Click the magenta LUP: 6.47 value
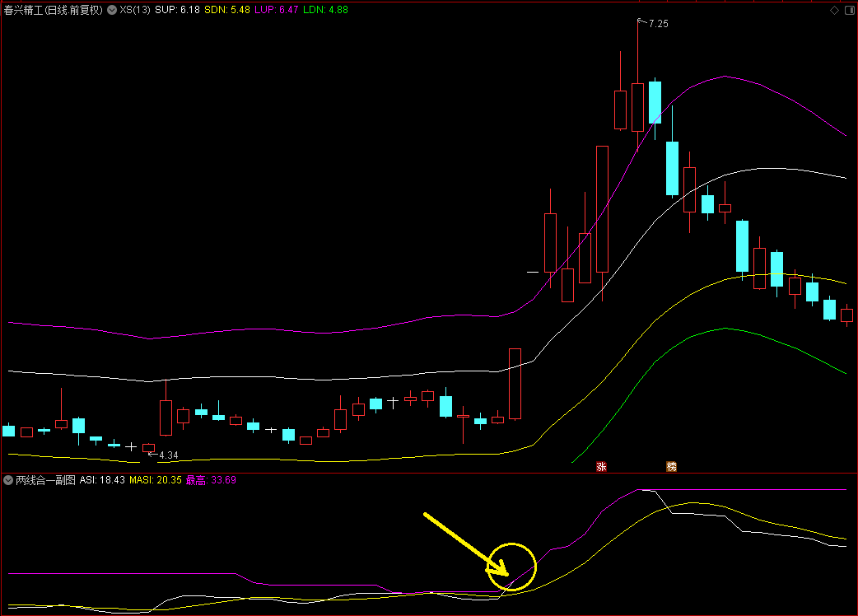858x616 pixels. pyautogui.click(x=277, y=10)
